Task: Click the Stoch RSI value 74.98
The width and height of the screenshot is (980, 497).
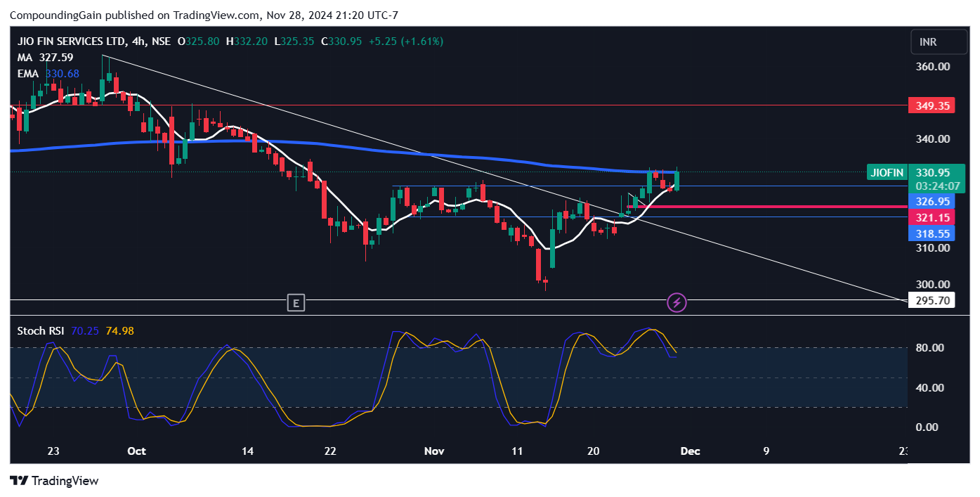Action: click(119, 331)
